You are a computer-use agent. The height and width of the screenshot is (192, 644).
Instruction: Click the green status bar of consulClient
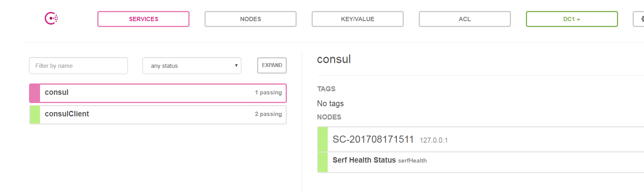[x=35, y=115]
